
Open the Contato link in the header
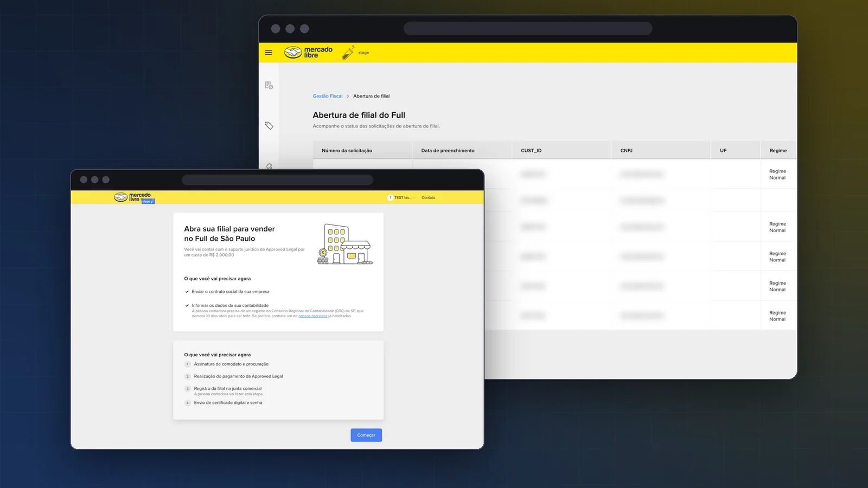click(429, 197)
